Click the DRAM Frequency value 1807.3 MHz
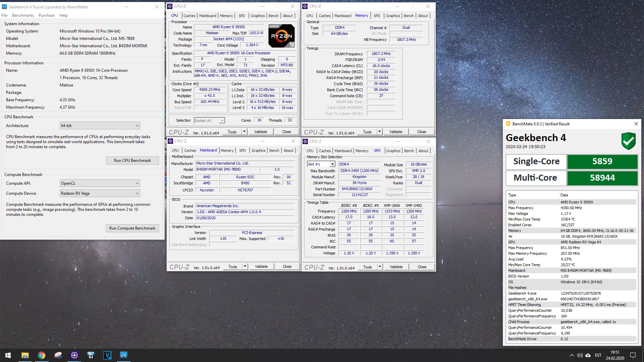 coord(381,54)
